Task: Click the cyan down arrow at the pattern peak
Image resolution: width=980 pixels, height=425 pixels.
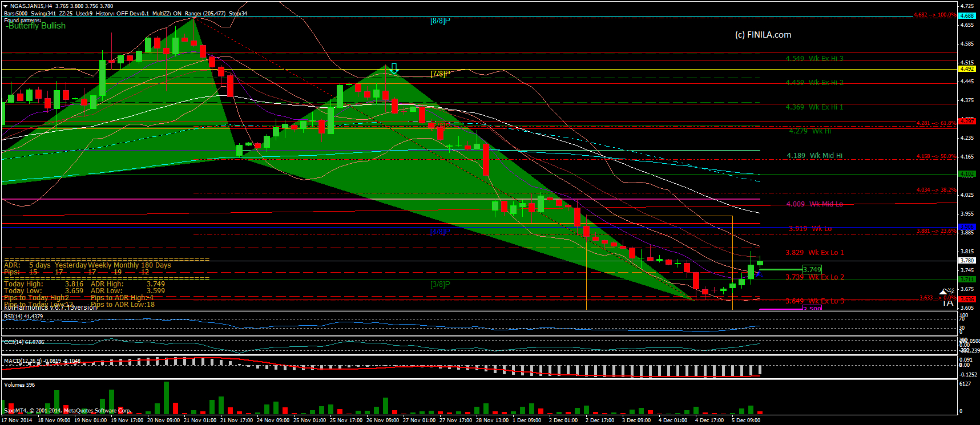Action: pyautogui.click(x=394, y=69)
